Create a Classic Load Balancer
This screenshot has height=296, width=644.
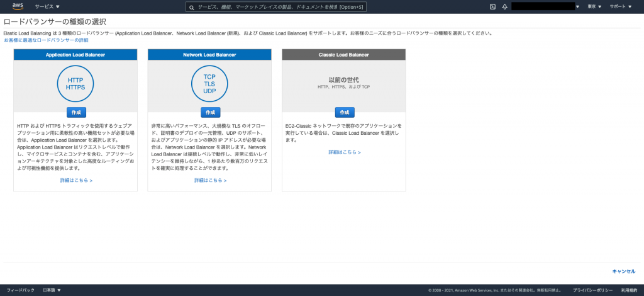pyautogui.click(x=345, y=112)
